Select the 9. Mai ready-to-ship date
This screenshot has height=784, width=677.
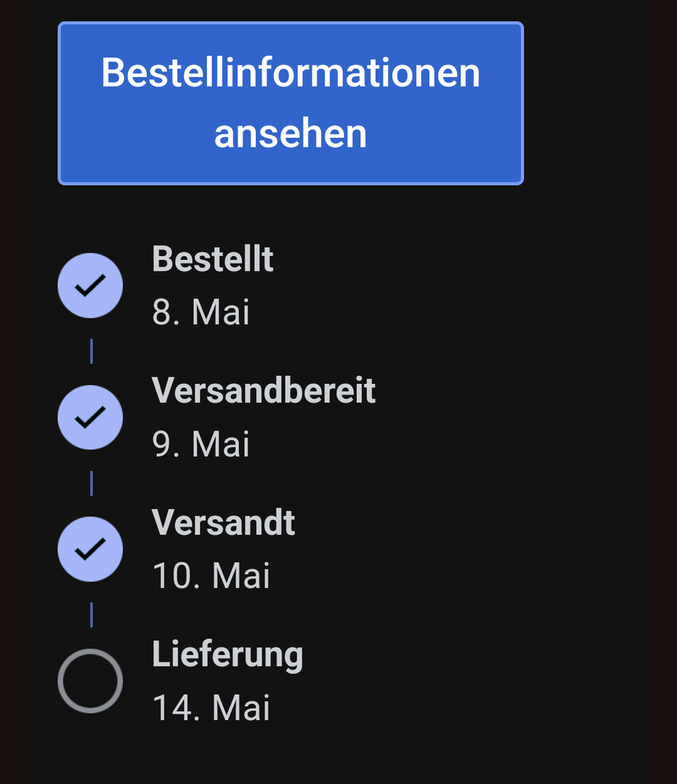pyautogui.click(x=200, y=444)
